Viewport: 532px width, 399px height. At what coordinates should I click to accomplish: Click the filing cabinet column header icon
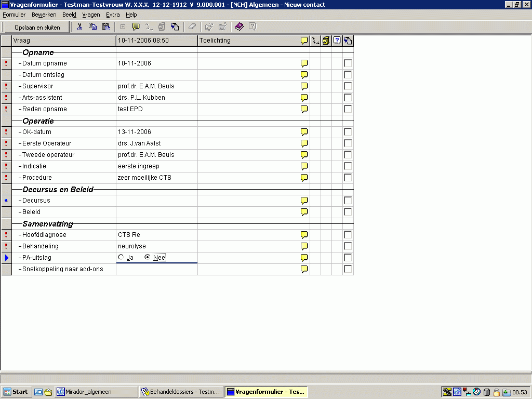pos(326,41)
